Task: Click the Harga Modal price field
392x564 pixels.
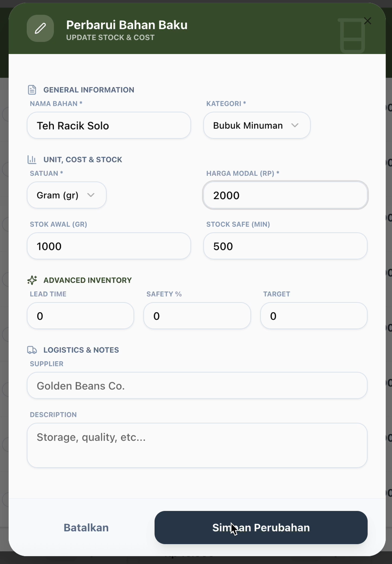Action: [285, 195]
